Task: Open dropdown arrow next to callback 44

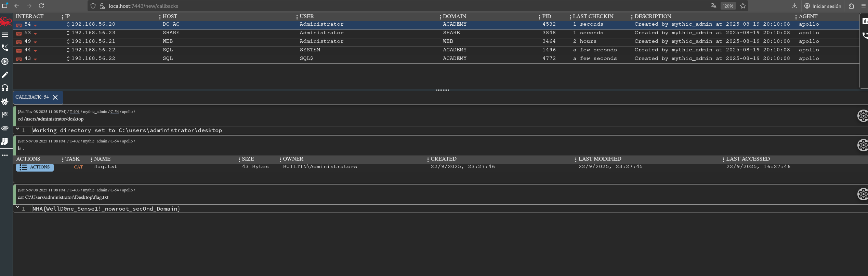Action: [35, 51]
